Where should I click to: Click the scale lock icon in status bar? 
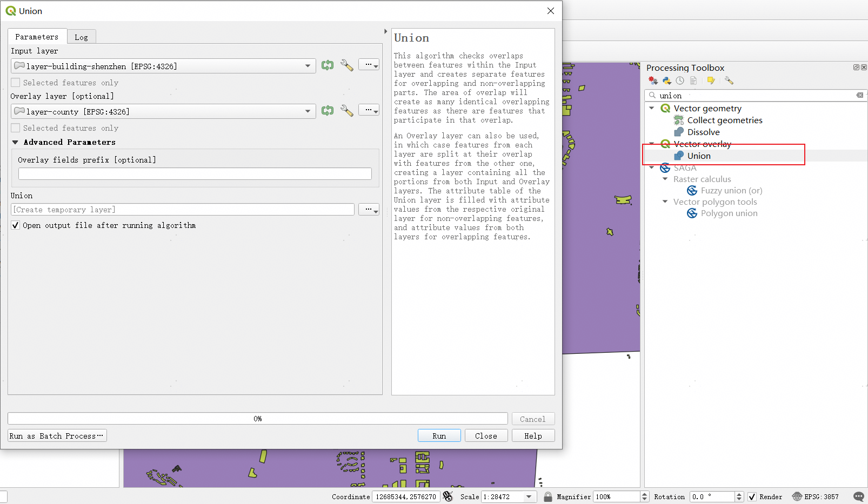[x=548, y=496]
